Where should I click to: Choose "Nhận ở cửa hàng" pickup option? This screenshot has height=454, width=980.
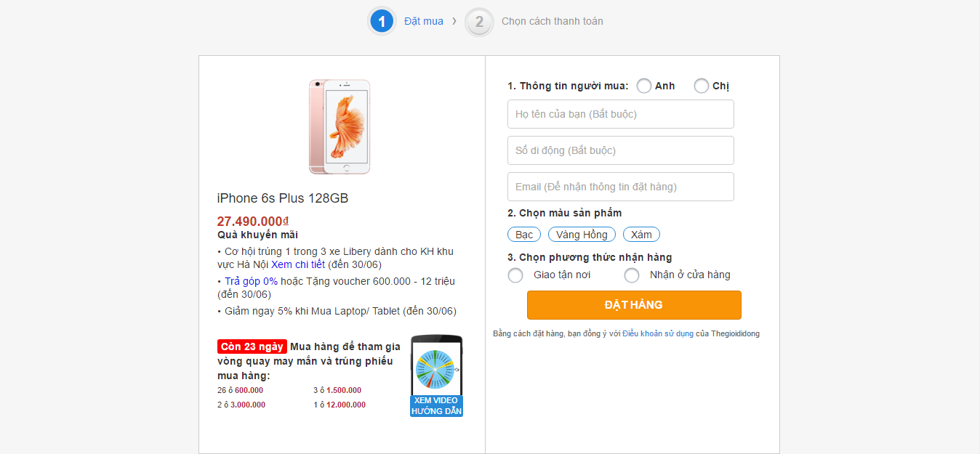(x=632, y=275)
